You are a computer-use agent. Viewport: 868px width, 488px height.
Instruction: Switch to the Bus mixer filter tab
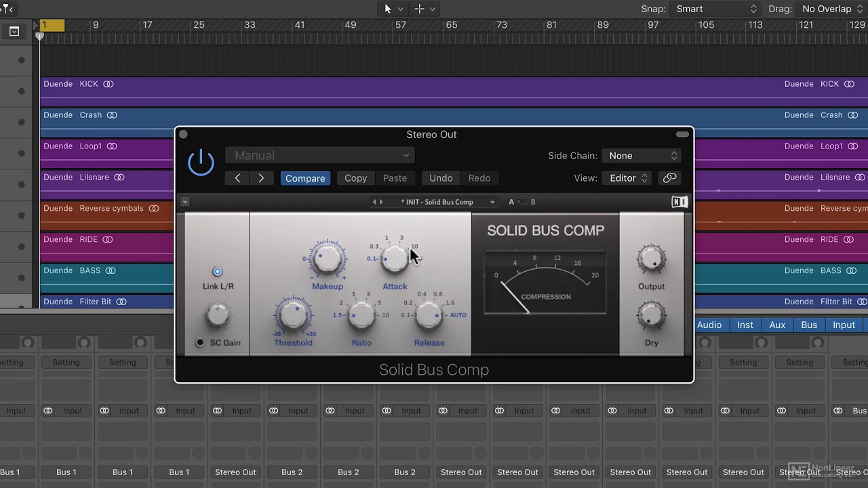click(809, 325)
